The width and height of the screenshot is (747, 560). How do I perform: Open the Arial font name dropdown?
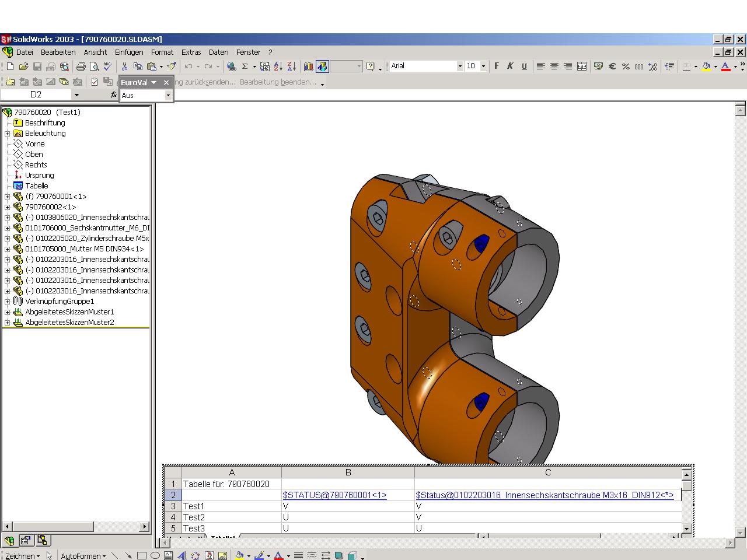(x=460, y=66)
